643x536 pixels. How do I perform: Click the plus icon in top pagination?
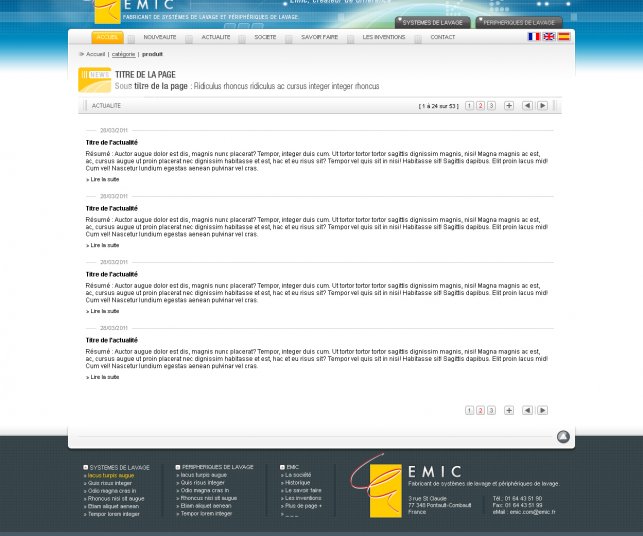pyautogui.click(x=509, y=105)
